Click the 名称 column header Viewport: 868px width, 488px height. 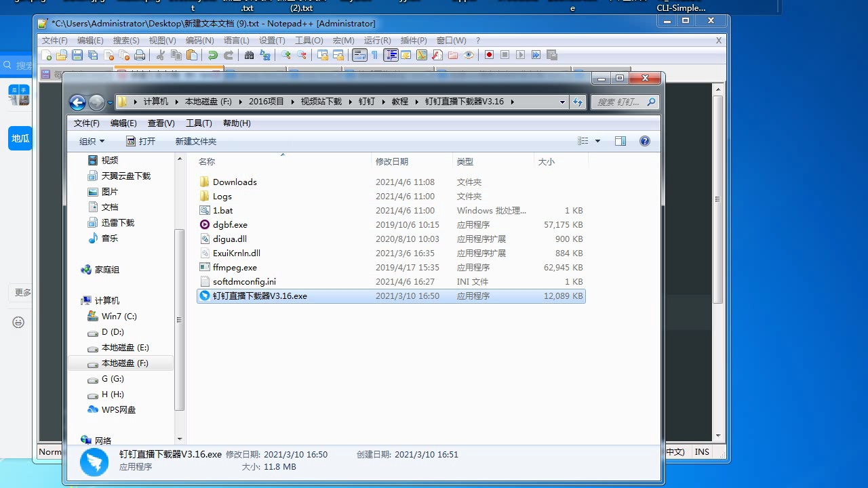[x=283, y=161]
